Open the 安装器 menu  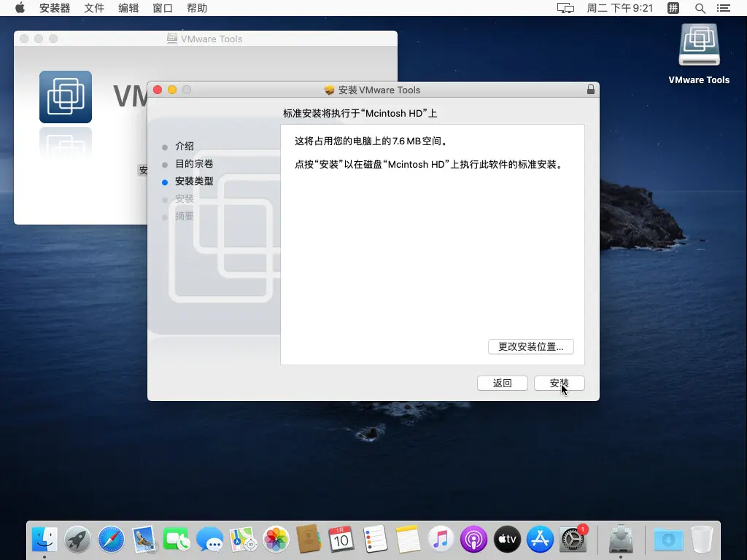tap(54, 8)
